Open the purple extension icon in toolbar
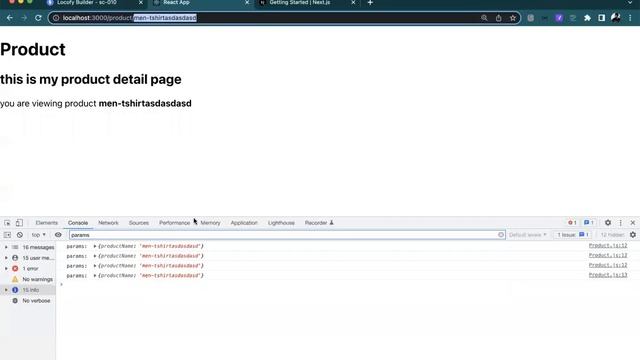Image resolution: width=640 pixels, height=360 pixels. (559, 18)
